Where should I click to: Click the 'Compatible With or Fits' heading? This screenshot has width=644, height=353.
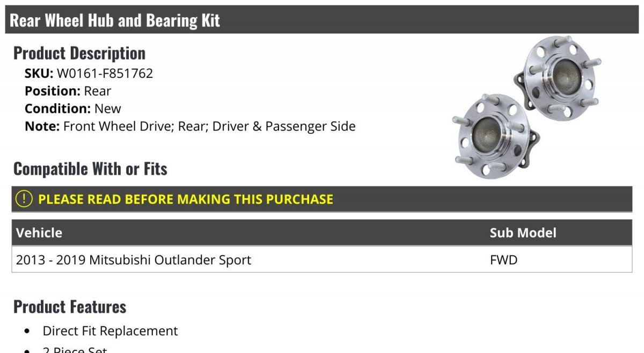click(x=90, y=169)
